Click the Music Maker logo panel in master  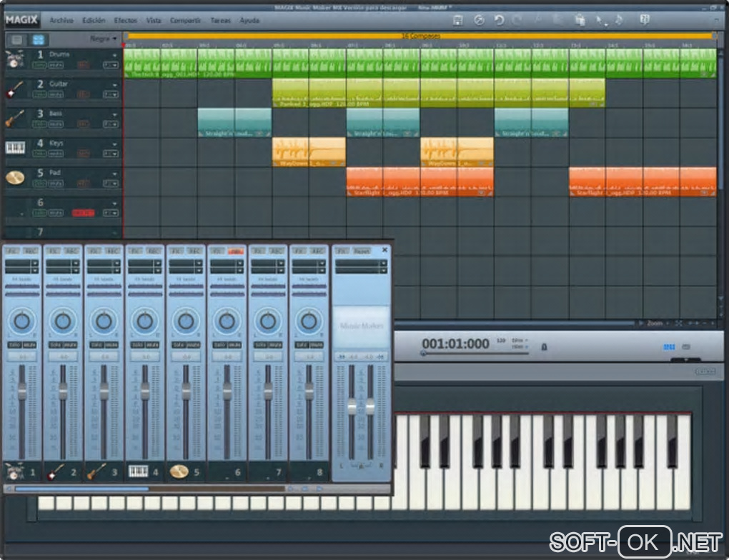click(361, 326)
